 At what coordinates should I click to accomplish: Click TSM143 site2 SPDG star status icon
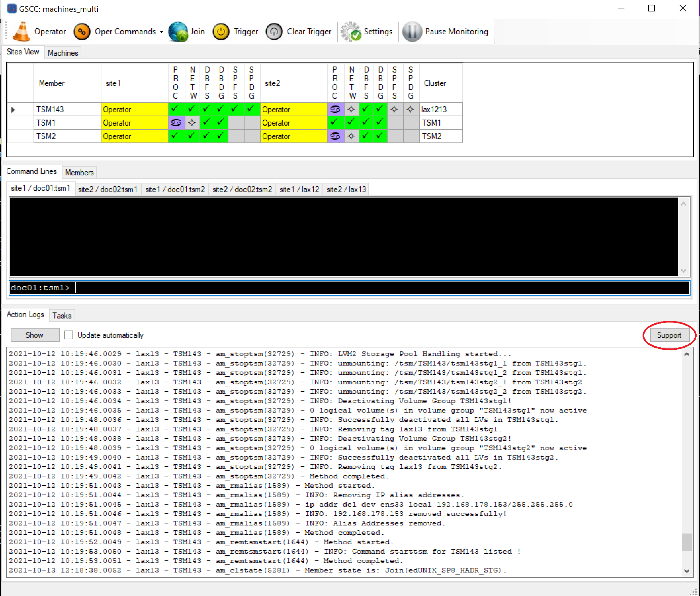point(410,110)
